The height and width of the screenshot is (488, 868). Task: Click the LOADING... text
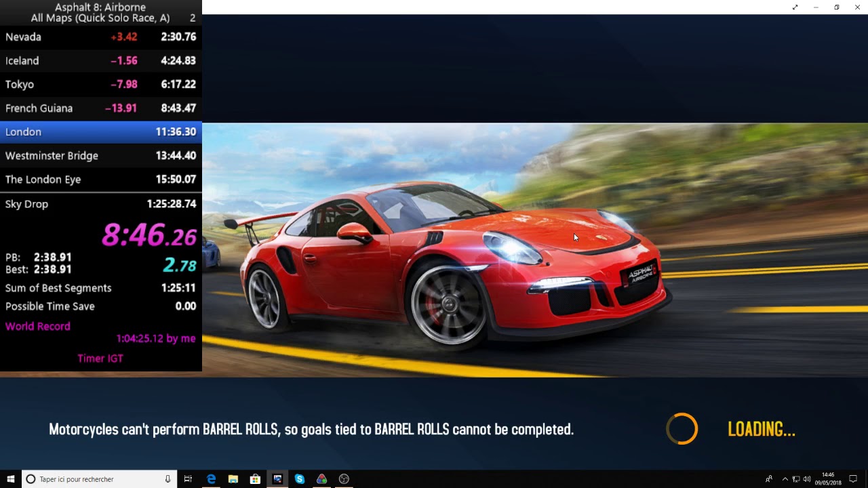761,429
